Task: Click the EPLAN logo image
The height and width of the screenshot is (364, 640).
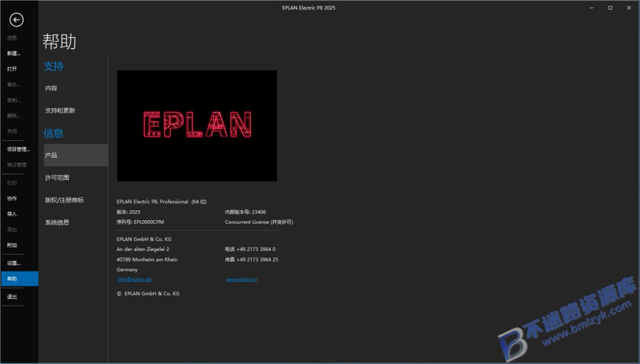Action: coord(197,125)
